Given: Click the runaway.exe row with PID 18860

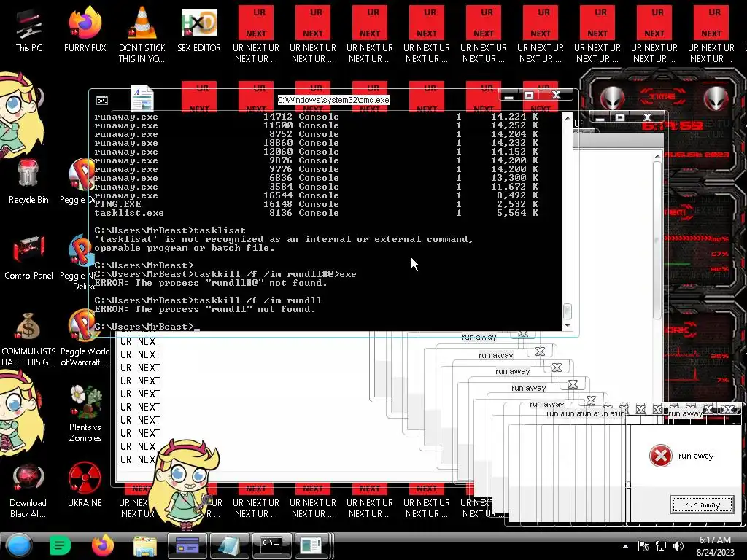Looking at the screenshot, I should pos(317,143).
